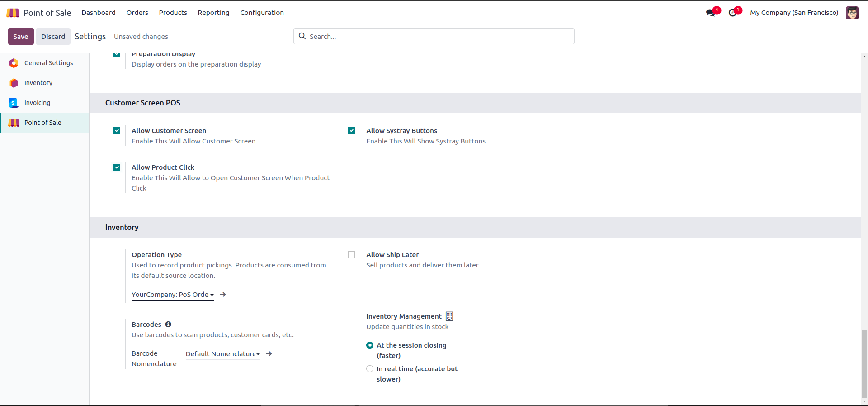Open the Operation Type external link arrow
Image resolution: width=868 pixels, height=406 pixels.
pos(223,295)
